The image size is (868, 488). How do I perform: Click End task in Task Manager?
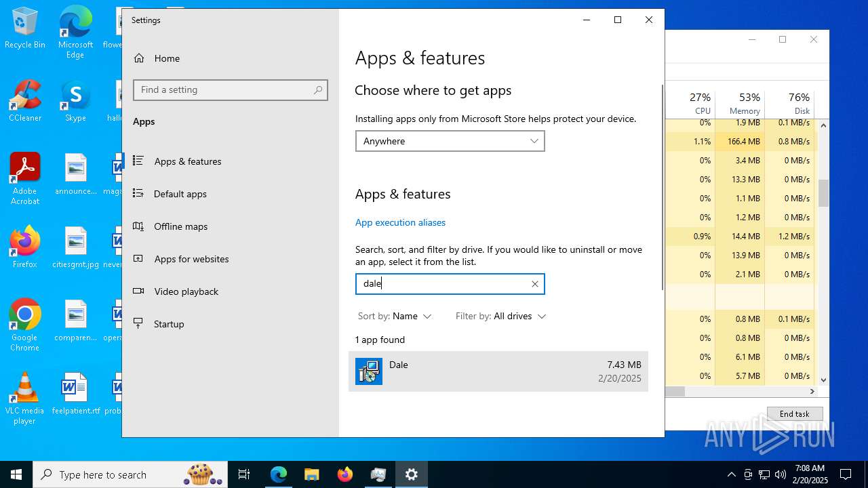point(795,414)
